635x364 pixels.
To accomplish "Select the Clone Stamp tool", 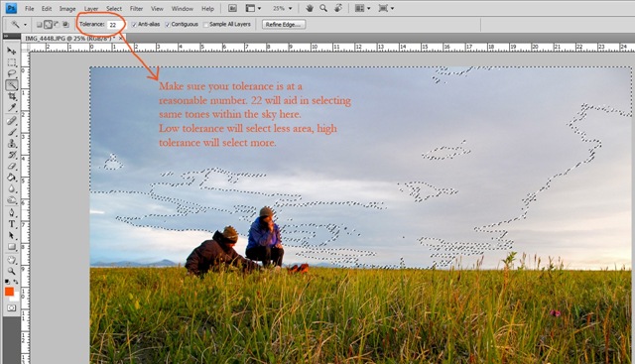I will tap(11, 144).
